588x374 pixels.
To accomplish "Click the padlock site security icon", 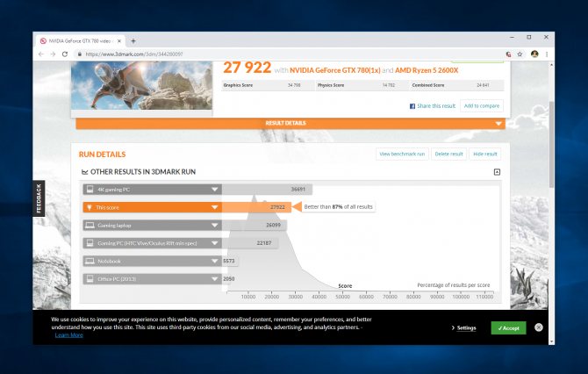I will click(80, 54).
